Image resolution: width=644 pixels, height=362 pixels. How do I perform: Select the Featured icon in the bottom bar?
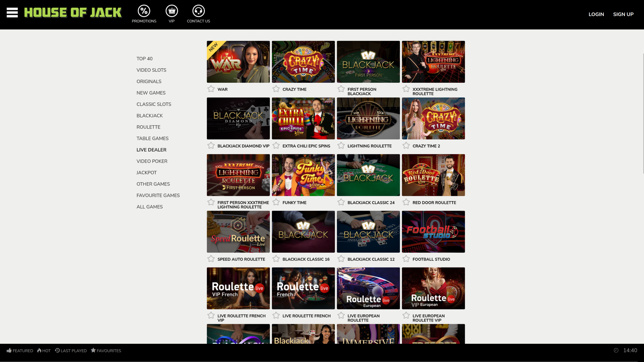point(10,351)
